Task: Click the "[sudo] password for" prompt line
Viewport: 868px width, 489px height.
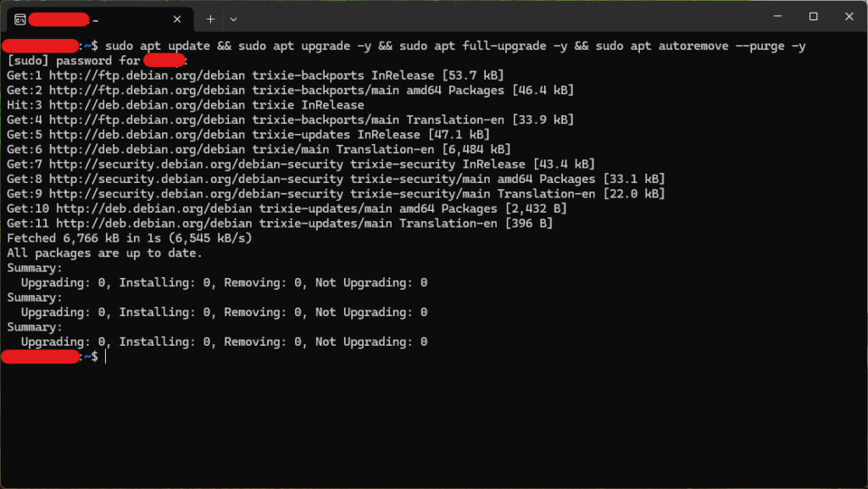Action: click(97, 61)
